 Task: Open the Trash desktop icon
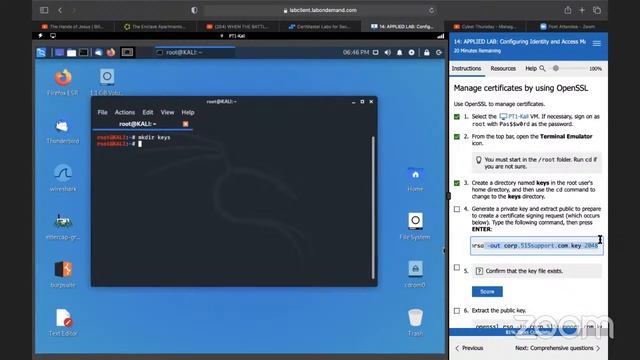415,322
